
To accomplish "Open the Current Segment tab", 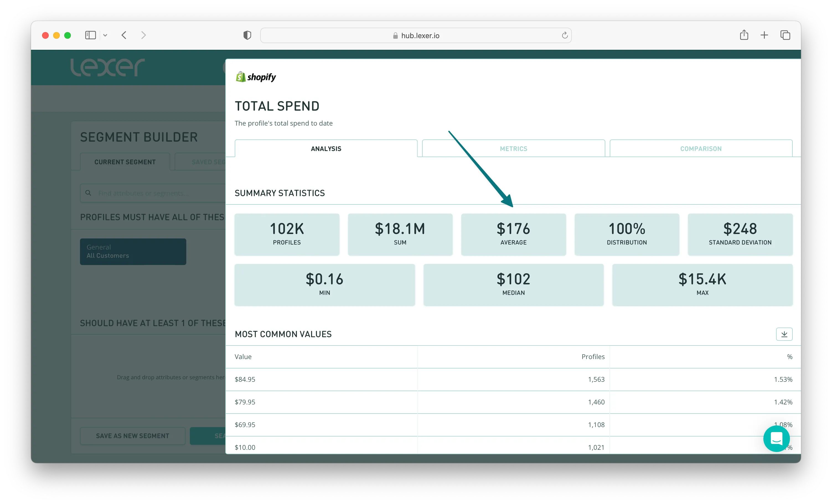I will pyautogui.click(x=125, y=162).
